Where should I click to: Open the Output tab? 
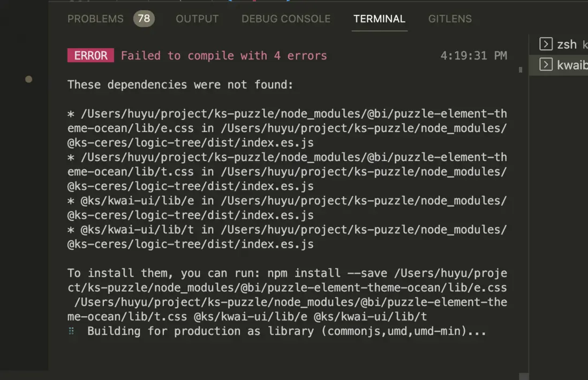click(x=197, y=19)
